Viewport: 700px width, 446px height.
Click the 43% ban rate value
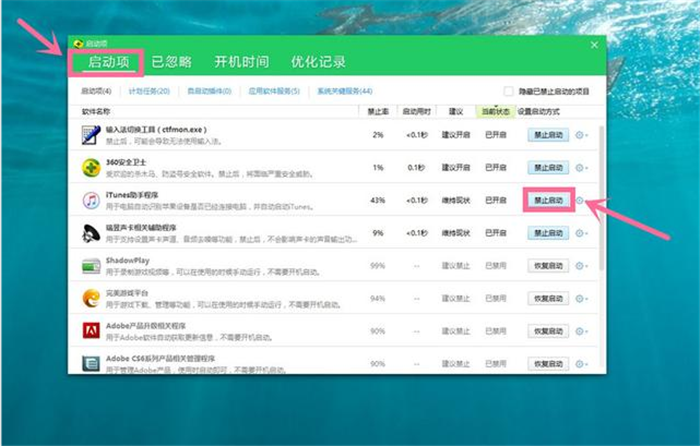click(378, 200)
